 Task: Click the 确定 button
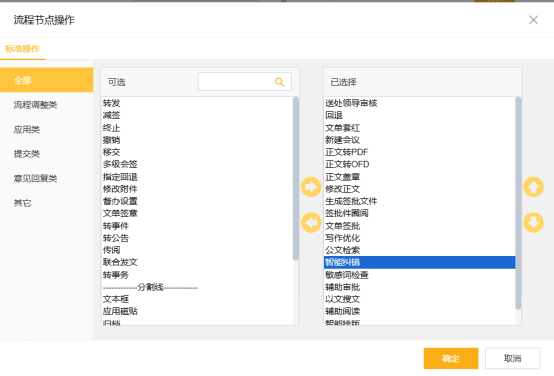pyautogui.click(x=451, y=358)
